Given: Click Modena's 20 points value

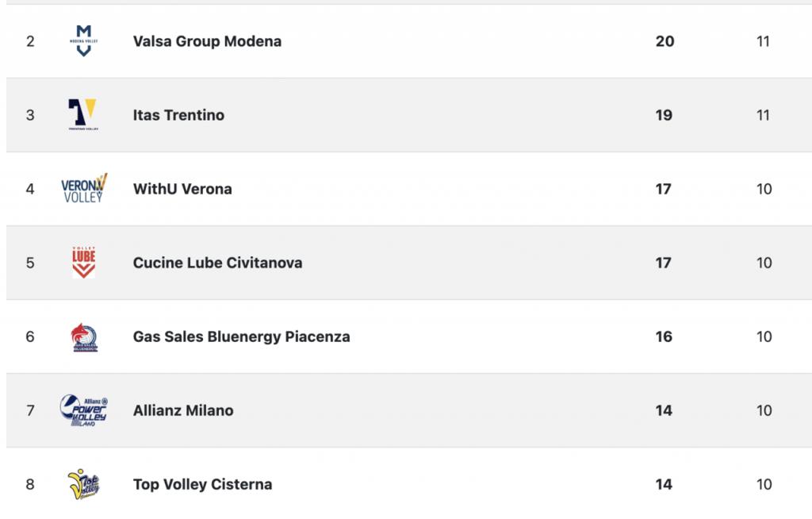Looking at the screenshot, I should 665,41.
